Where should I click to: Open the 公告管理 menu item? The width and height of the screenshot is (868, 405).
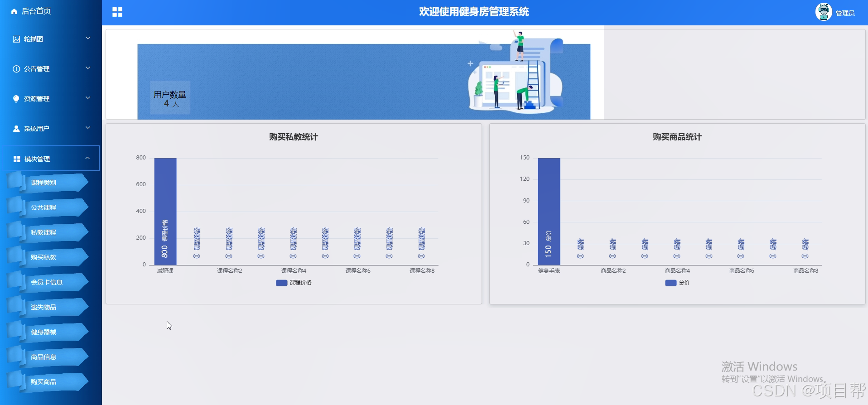pyautogui.click(x=51, y=69)
